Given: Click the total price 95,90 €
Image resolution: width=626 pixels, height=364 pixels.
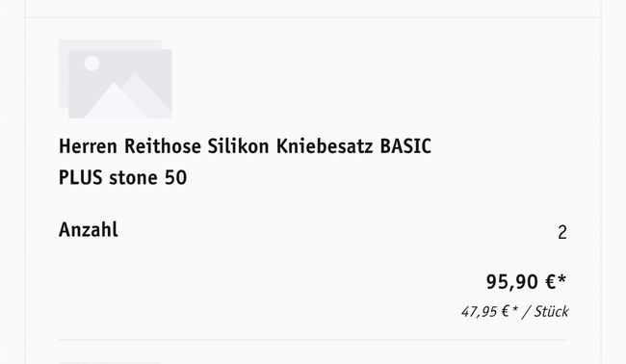Looking at the screenshot, I should [x=526, y=282].
